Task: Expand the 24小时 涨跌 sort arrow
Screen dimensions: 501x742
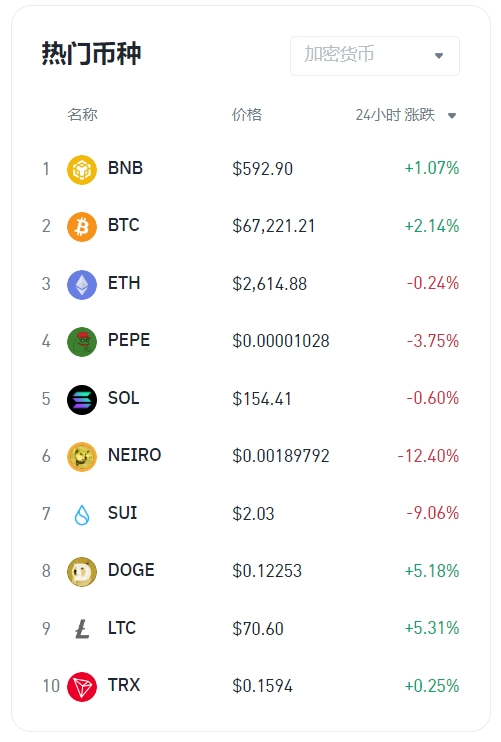Action: (x=452, y=115)
